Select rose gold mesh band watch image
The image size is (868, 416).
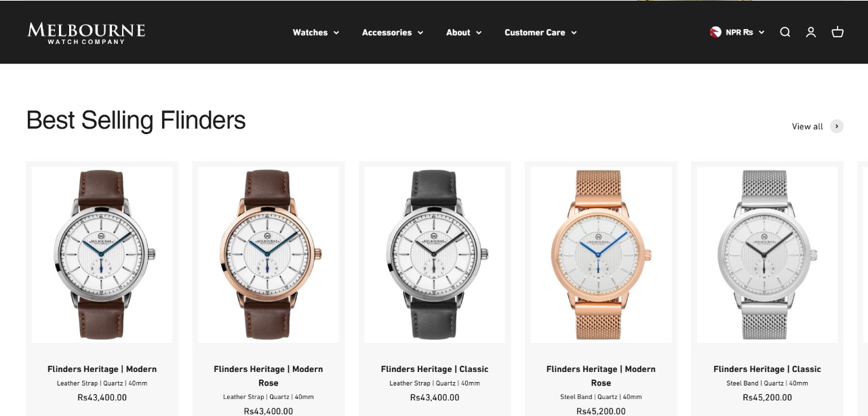click(x=601, y=255)
